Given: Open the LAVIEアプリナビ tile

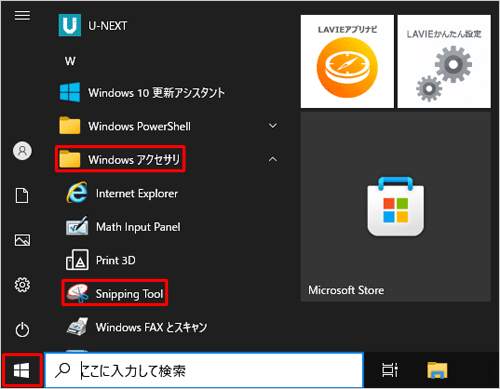Looking at the screenshot, I should tap(347, 61).
